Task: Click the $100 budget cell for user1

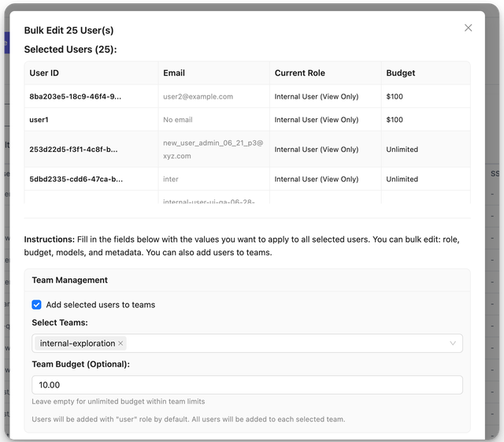Action: [395, 120]
